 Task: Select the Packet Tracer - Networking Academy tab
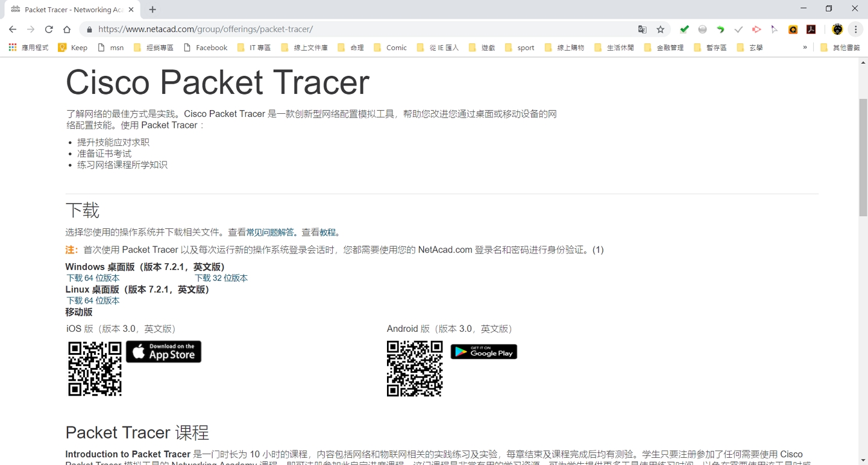pyautogui.click(x=72, y=10)
